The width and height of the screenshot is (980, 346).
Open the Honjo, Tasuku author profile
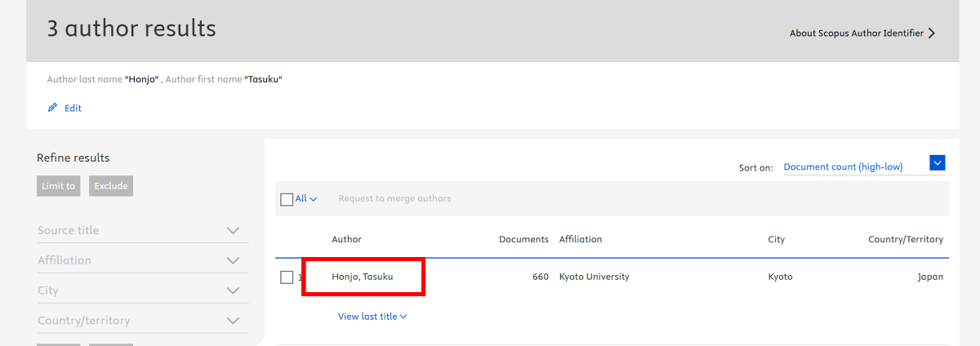tap(363, 277)
